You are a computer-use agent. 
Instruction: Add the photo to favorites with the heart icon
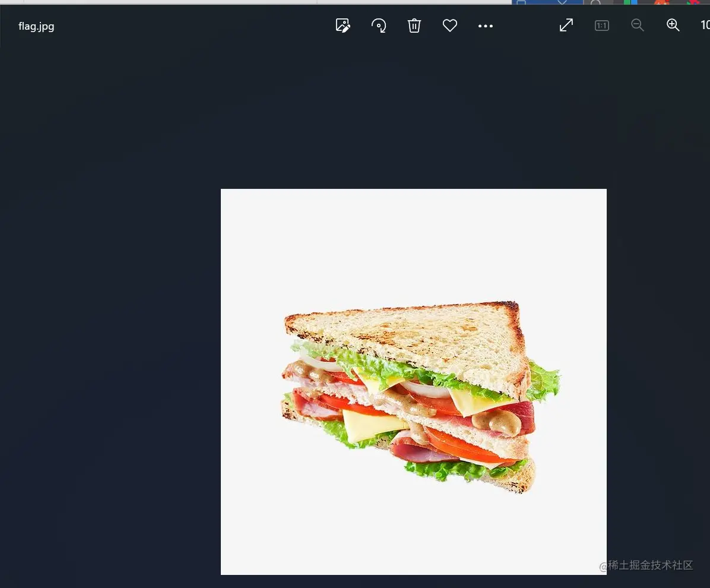(449, 26)
